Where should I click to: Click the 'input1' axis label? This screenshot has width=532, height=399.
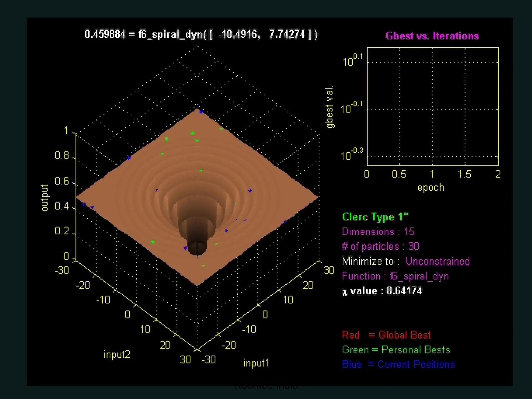pos(256,363)
